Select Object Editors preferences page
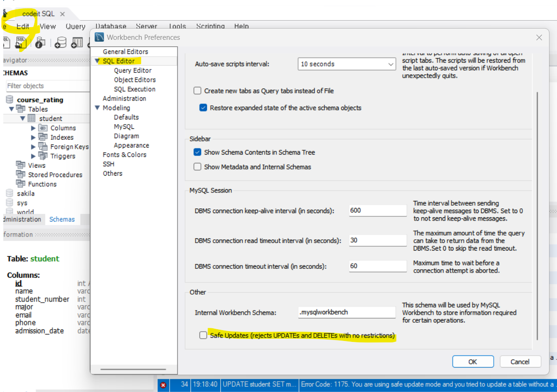Screen dimensions: 557x392 click(x=134, y=80)
